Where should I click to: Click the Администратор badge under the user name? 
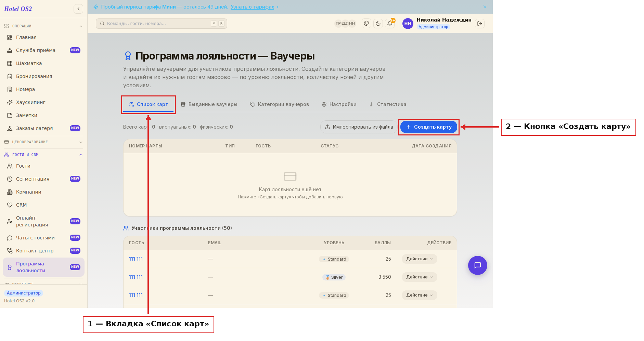pos(433,27)
